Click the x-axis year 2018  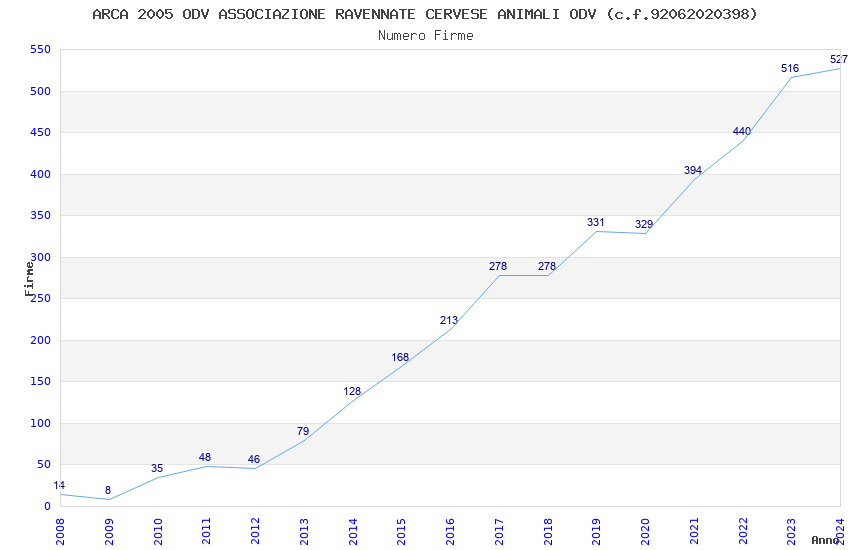pos(548,531)
